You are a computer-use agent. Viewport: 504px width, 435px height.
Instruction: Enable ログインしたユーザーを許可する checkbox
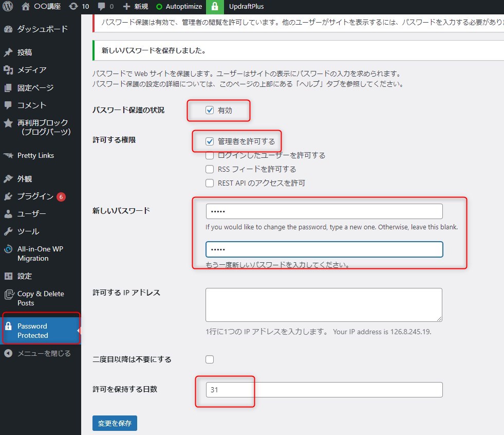[210, 155]
